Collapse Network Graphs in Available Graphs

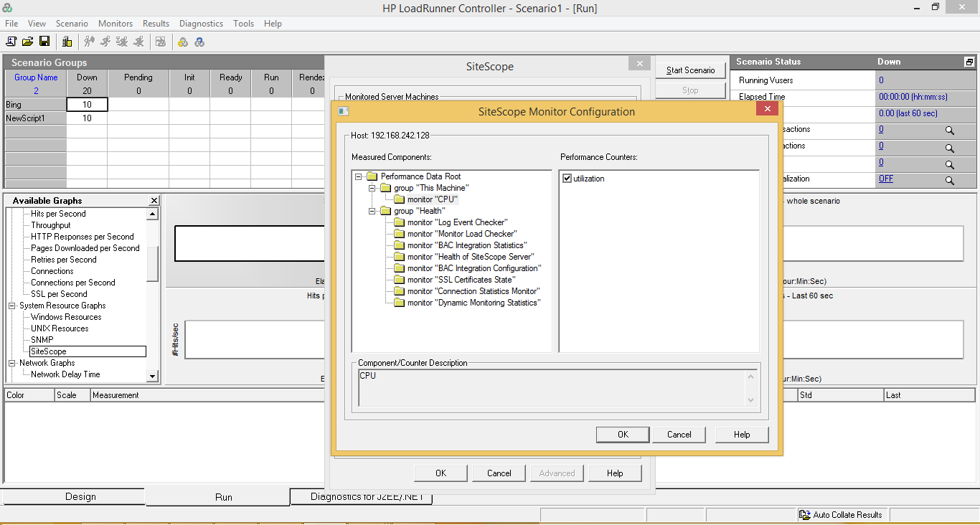pos(12,363)
